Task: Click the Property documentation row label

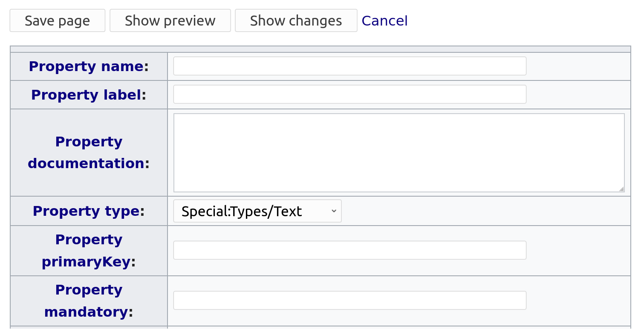Action: [x=88, y=152]
